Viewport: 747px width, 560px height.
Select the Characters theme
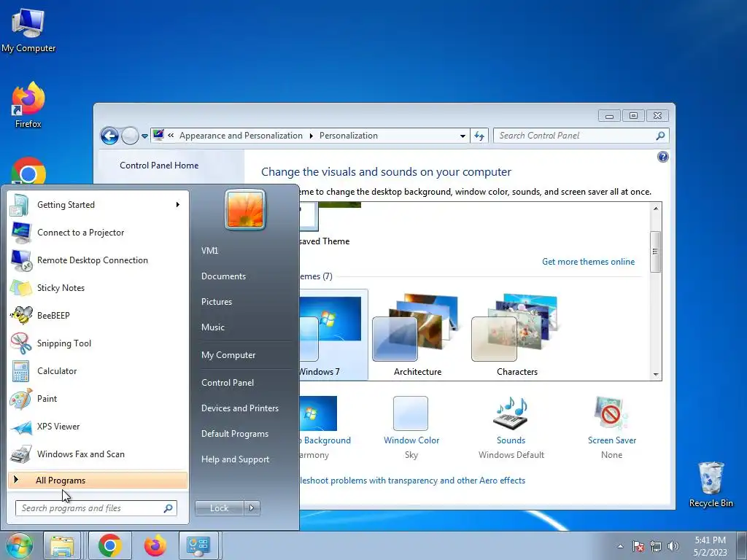point(517,335)
